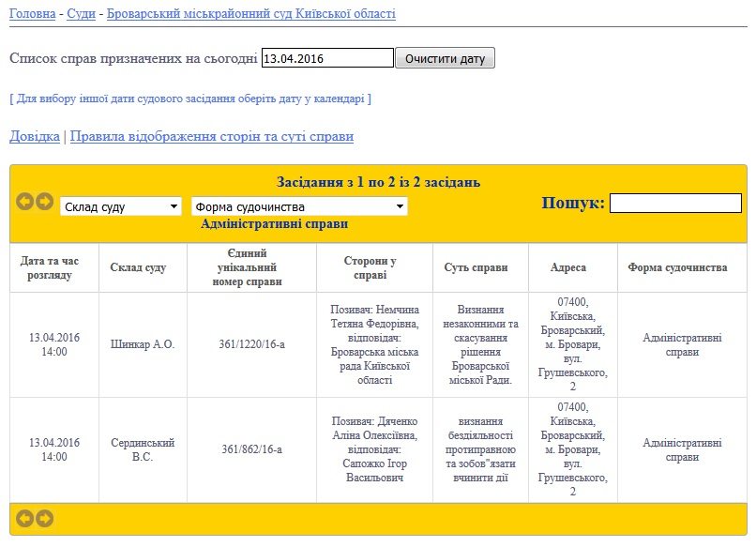Click parties cell with 'Немчина Тетяна Федорівна'
The height and width of the screenshot is (547, 756).
click(x=374, y=345)
